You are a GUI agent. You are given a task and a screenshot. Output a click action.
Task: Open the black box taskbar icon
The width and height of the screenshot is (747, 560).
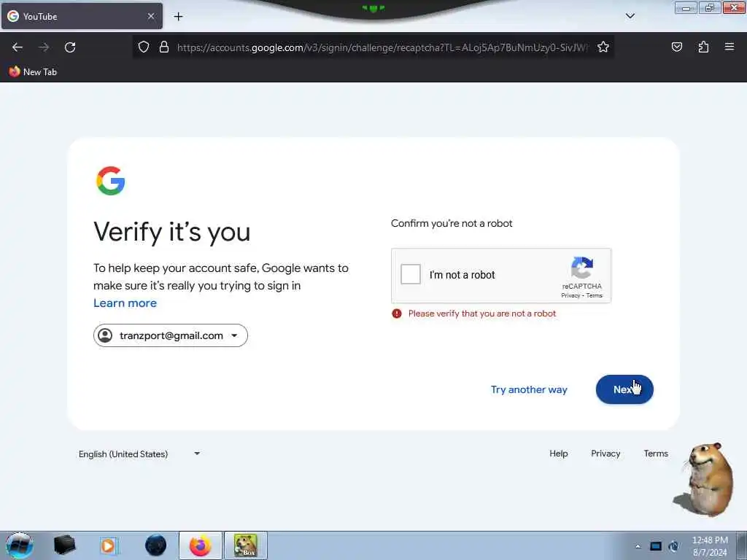(64, 545)
